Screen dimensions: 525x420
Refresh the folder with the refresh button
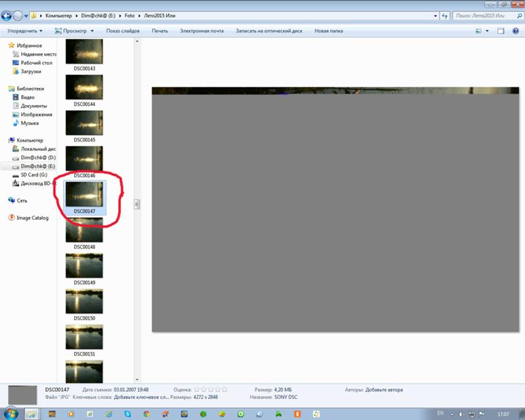coord(445,16)
